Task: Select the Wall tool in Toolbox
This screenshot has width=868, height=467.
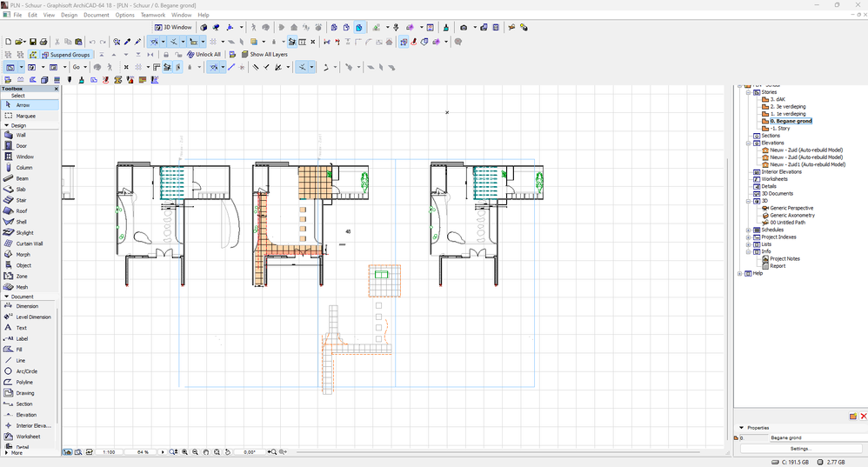Action: coord(22,135)
